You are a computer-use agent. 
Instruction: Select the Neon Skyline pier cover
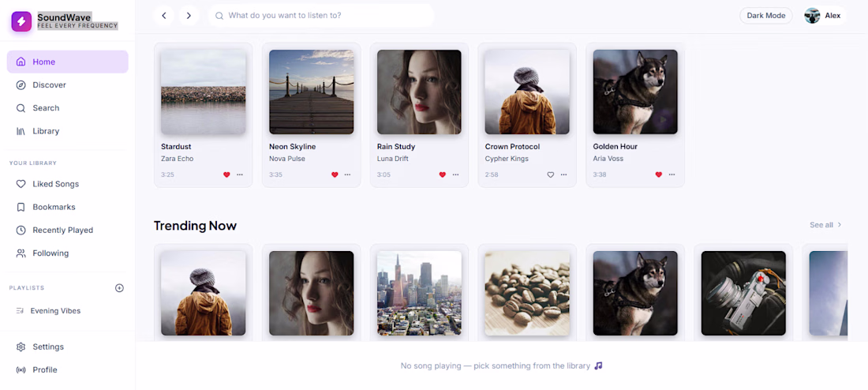[x=311, y=92]
